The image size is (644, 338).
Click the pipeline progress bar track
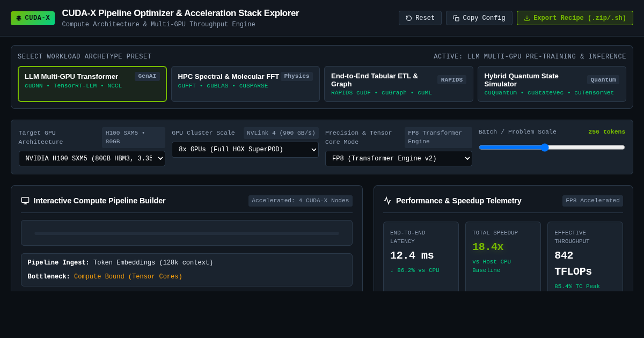187,233
